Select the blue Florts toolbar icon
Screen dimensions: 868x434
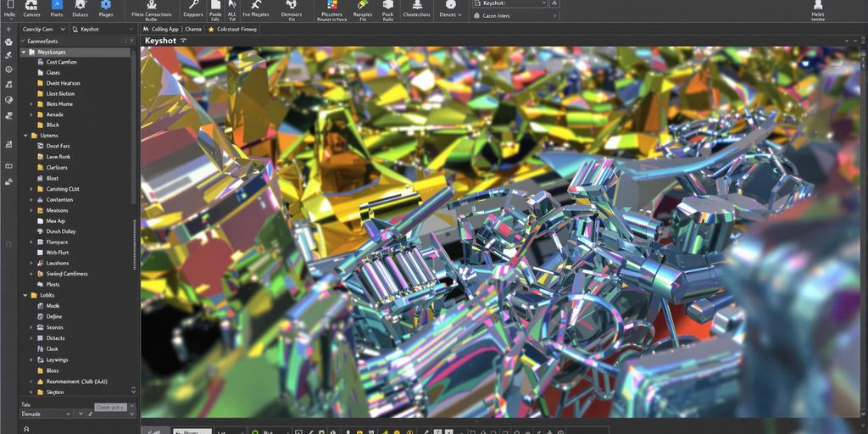57,5
